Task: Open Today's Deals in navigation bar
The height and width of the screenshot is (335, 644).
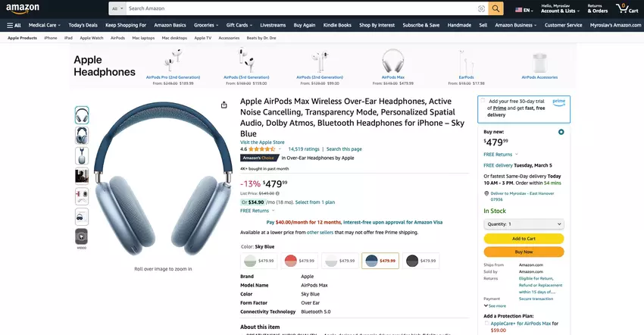Action: pos(83,25)
